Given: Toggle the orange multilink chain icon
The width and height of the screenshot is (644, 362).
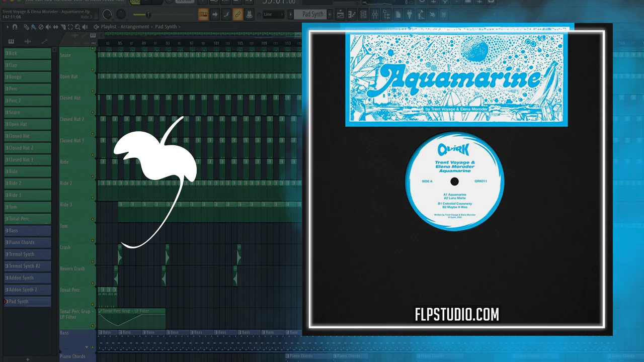Looking at the screenshot, I should point(238,14).
